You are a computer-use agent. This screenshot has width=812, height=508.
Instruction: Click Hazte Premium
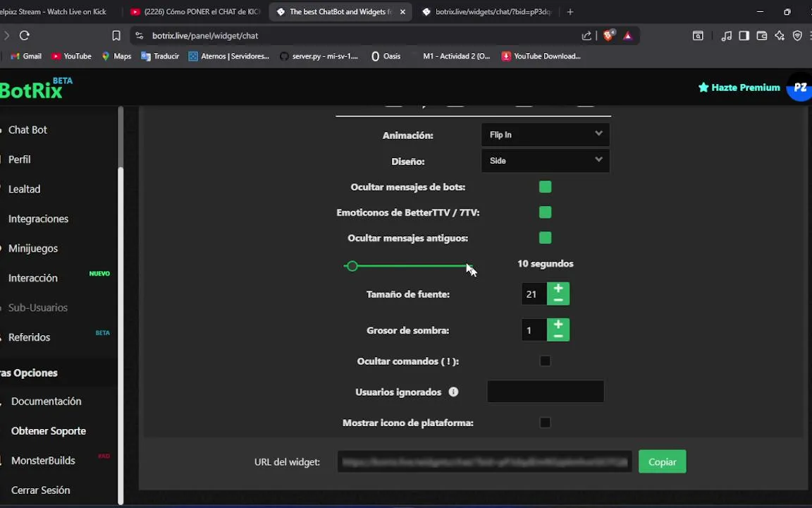(739, 87)
